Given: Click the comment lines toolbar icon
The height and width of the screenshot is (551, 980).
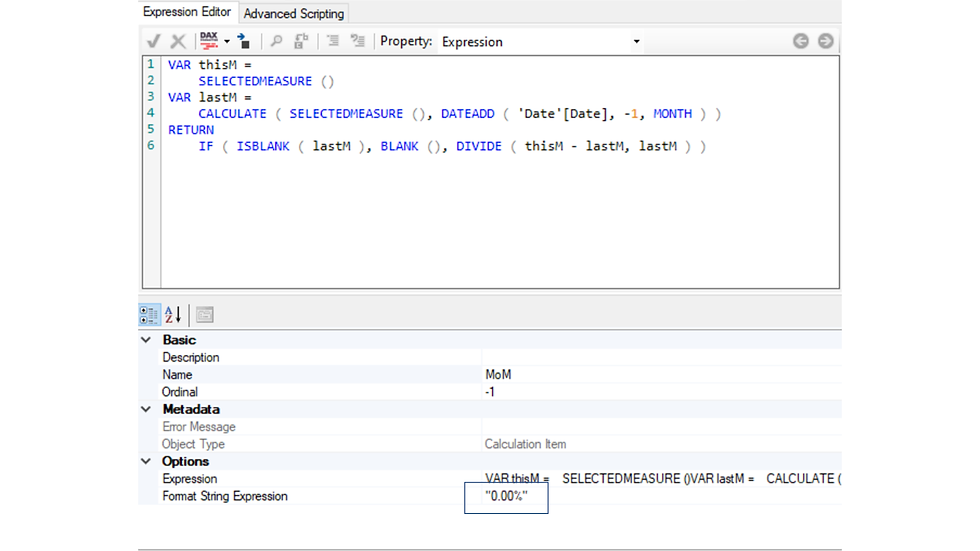Looking at the screenshot, I should click(332, 41).
